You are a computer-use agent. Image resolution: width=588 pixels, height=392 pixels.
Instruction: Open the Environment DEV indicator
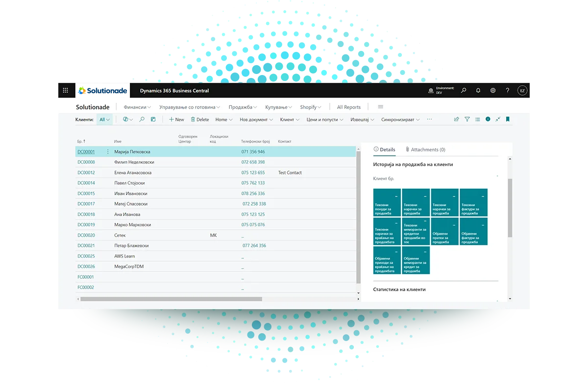(441, 91)
